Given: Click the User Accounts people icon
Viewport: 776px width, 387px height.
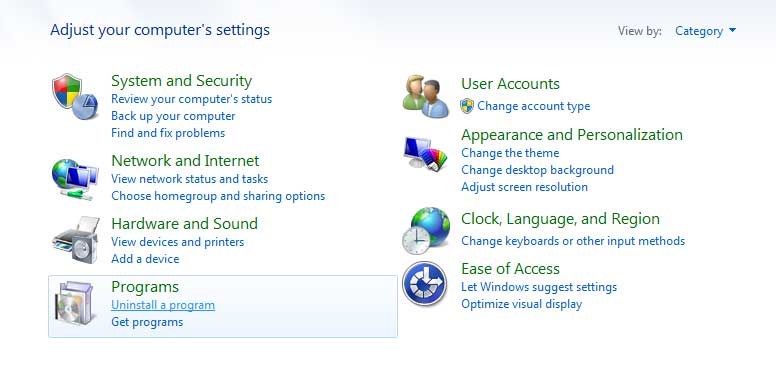Looking at the screenshot, I should pyautogui.click(x=425, y=96).
